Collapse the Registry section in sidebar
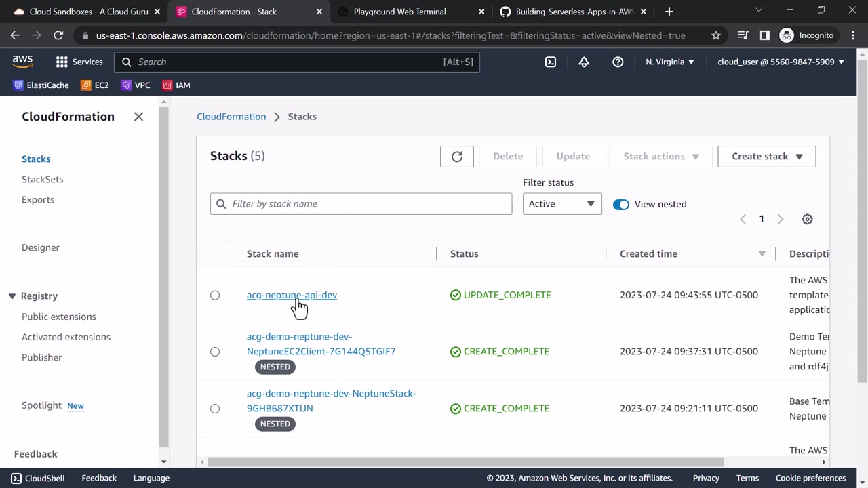 click(12, 296)
